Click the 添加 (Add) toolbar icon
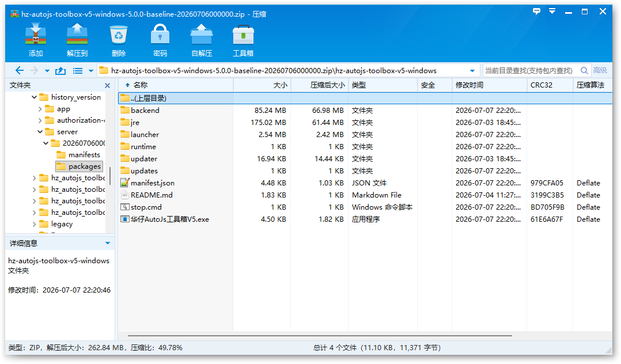The height and width of the screenshot is (364, 621). pyautogui.click(x=36, y=35)
